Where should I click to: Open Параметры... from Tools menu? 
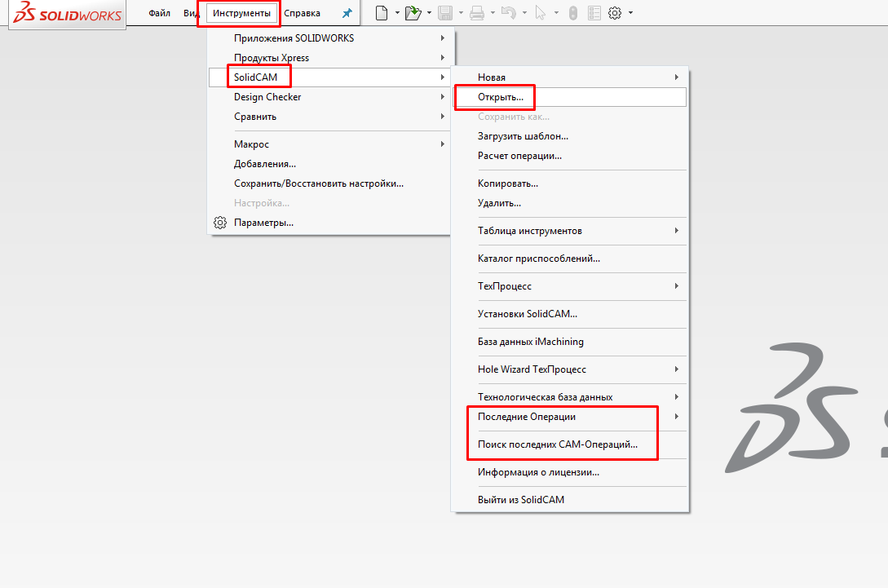[329, 223]
